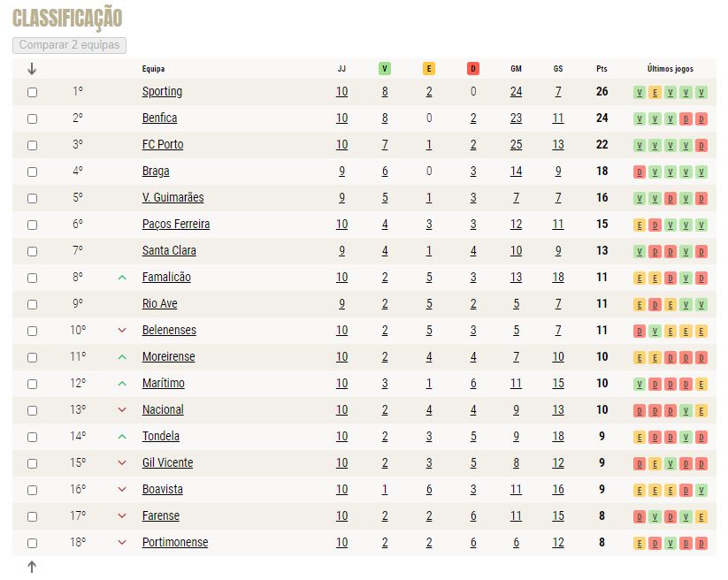Click the red D losses column header
This screenshot has width=728, height=580.
(x=472, y=69)
